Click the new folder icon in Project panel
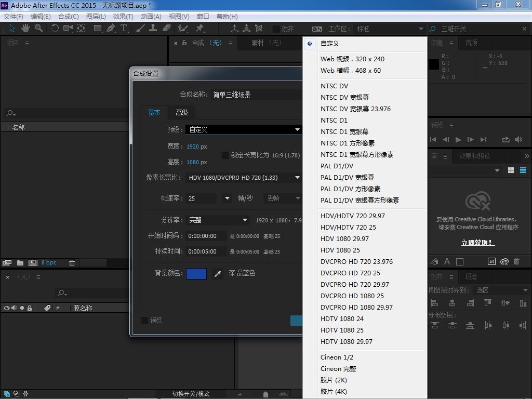This screenshot has height=399, width=532. [x=20, y=262]
